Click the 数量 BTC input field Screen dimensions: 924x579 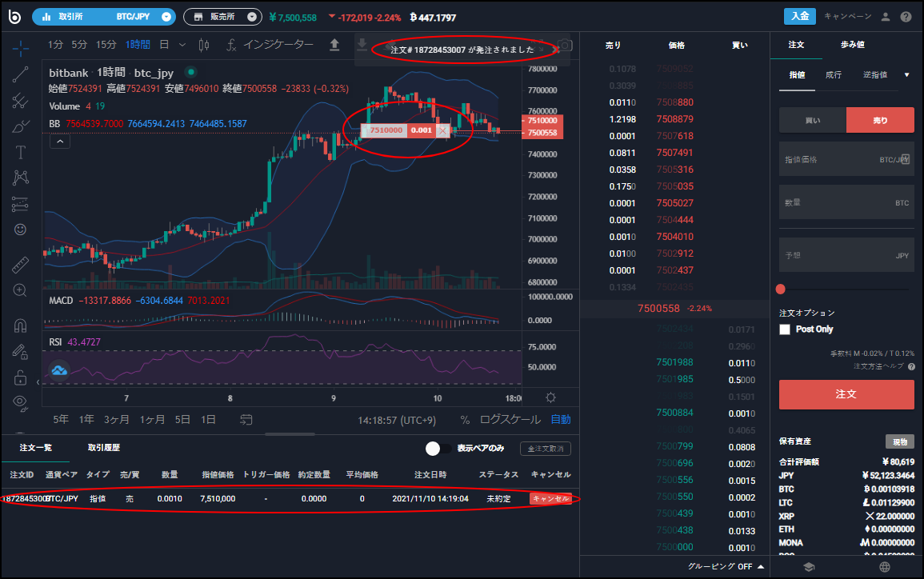tap(846, 202)
